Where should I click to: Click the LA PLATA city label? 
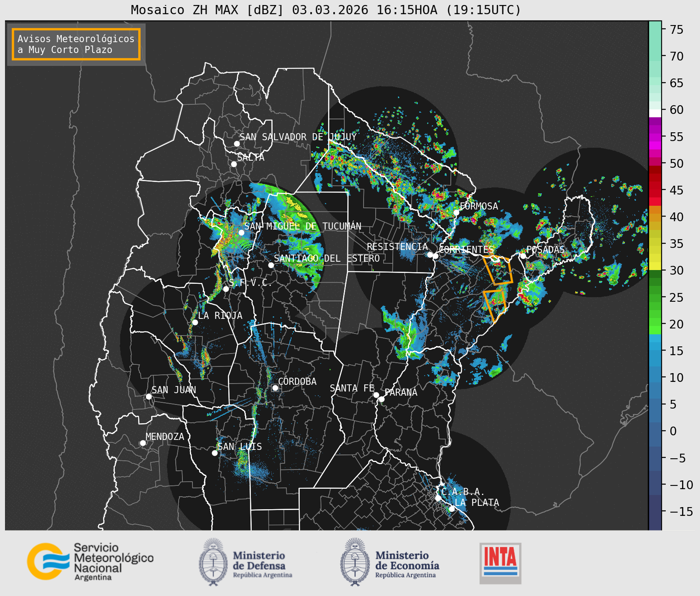477,503
